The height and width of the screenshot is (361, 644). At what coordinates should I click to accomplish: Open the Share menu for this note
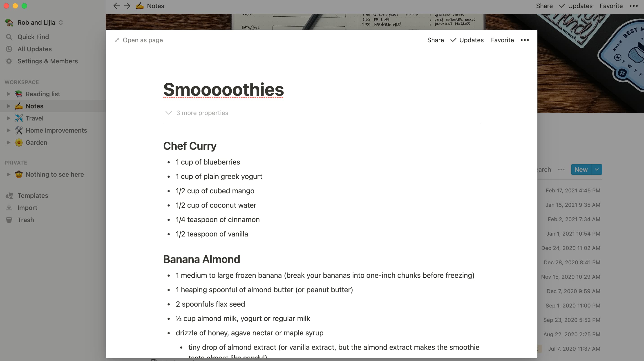pyautogui.click(x=436, y=40)
